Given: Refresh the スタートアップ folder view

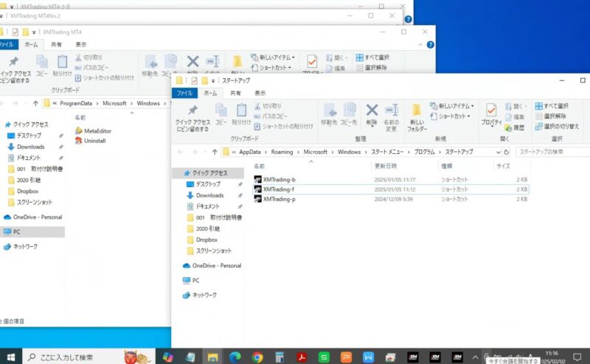Looking at the screenshot, I should (507, 152).
